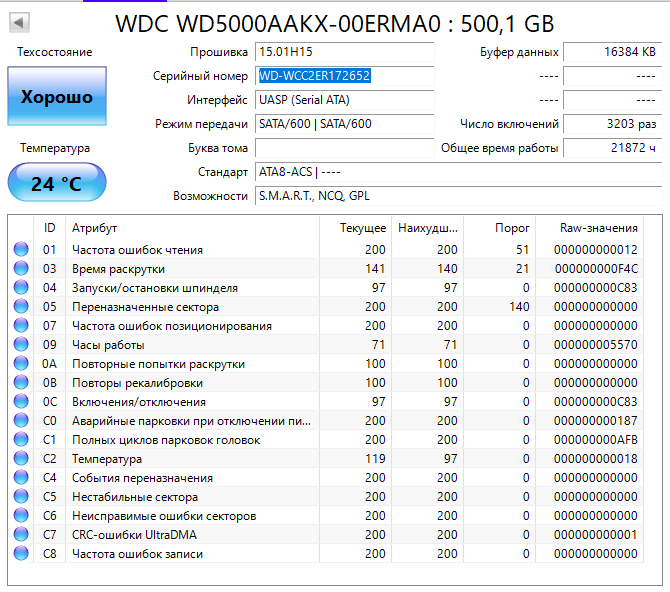The image size is (670, 592).
Task: Click the Атрибут column header
Action: click(x=192, y=228)
